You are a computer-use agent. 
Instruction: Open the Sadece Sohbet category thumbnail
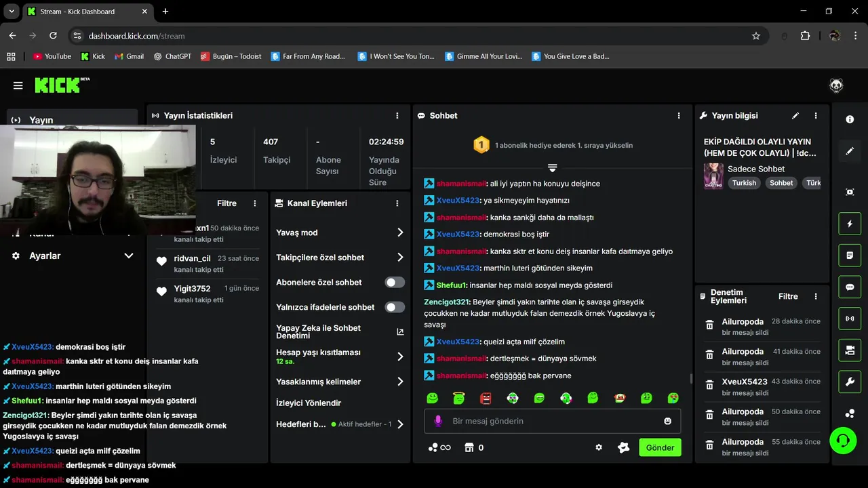tap(713, 176)
